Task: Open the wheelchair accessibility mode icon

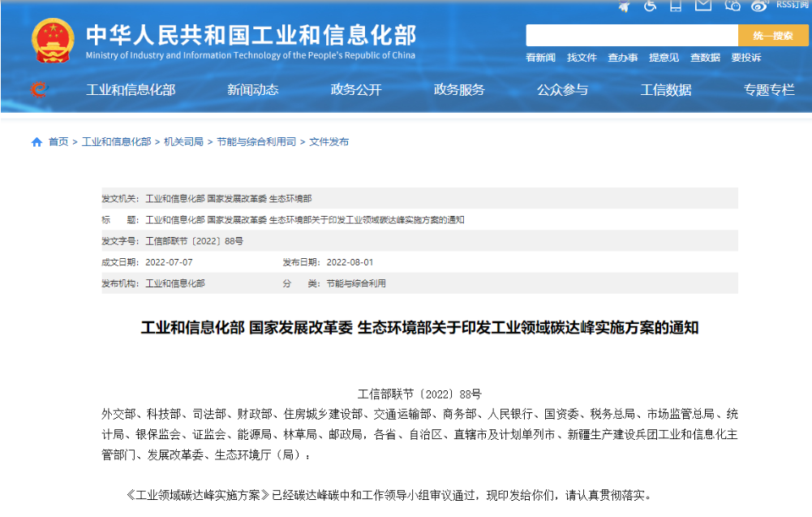Action: pos(651,6)
